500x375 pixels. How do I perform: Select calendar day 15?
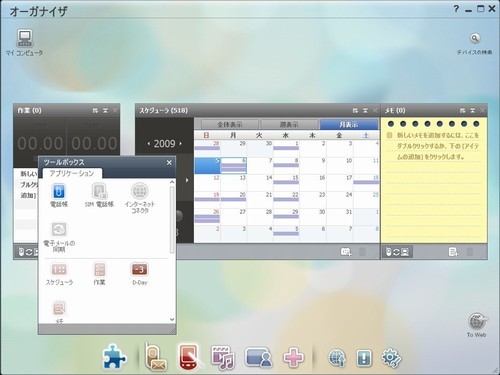(x=286, y=183)
